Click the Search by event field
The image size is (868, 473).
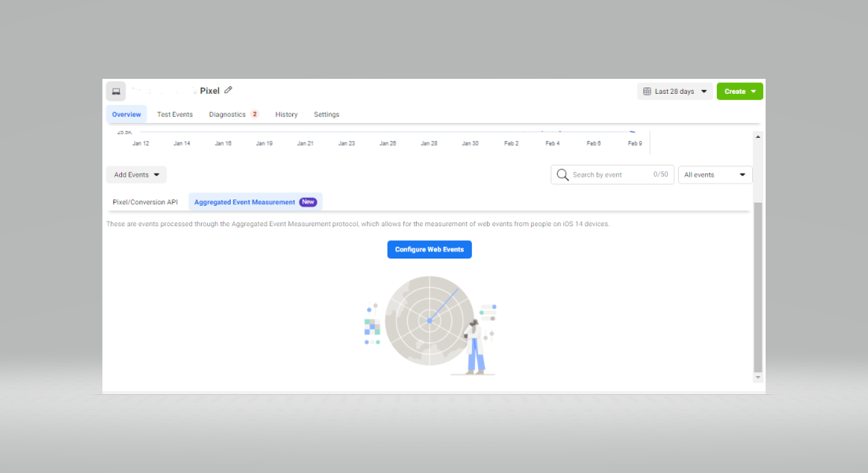coord(606,175)
